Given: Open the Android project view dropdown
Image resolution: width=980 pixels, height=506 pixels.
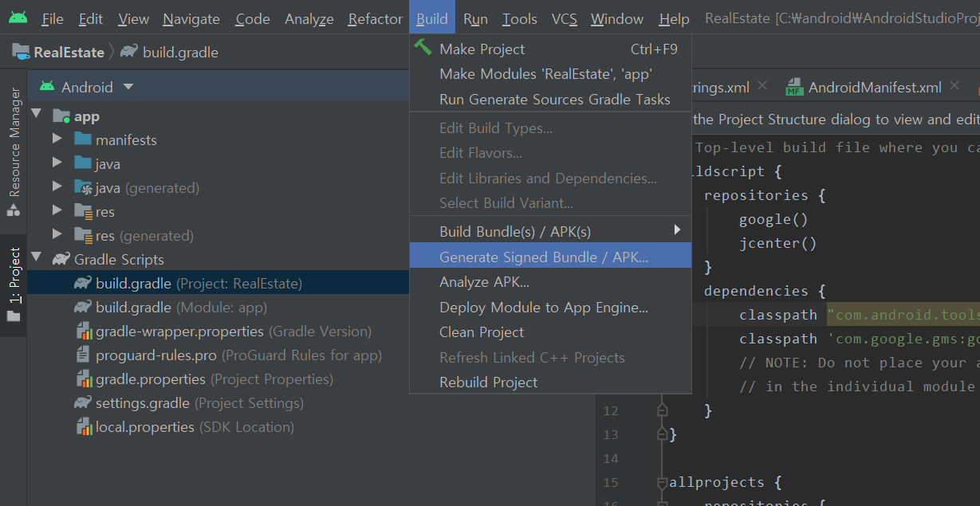Looking at the screenshot, I should (128, 87).
